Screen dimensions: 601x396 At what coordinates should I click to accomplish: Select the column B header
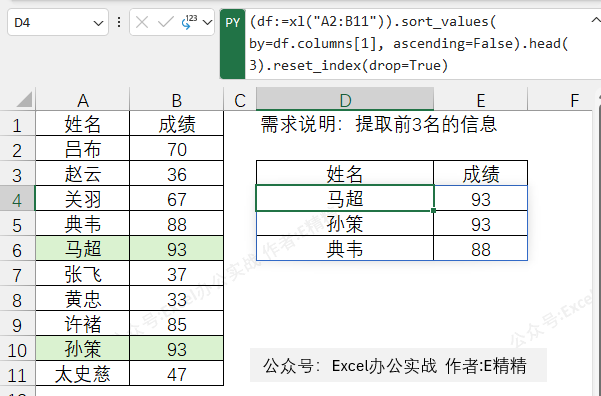(177, 100)
